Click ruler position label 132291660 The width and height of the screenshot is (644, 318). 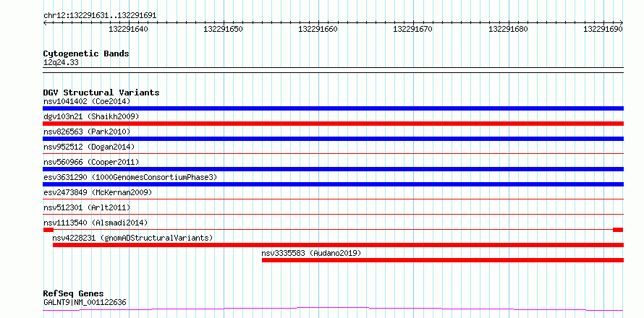tap(318, 29)
